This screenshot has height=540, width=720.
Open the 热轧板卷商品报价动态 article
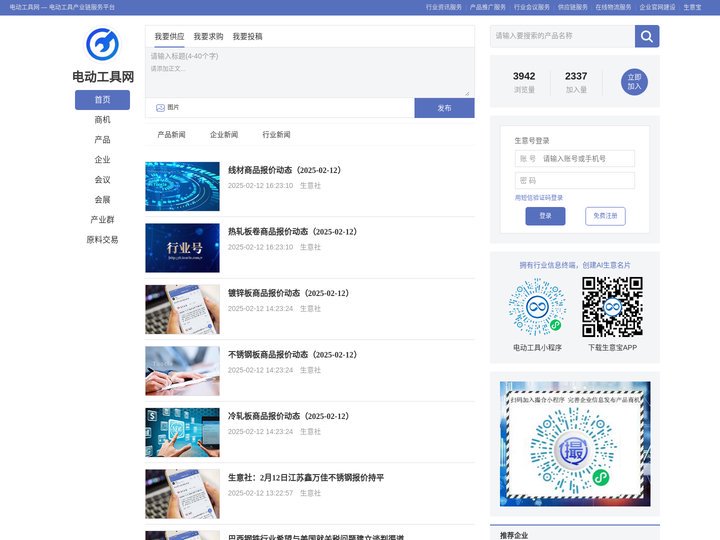[x=292, y=232]
